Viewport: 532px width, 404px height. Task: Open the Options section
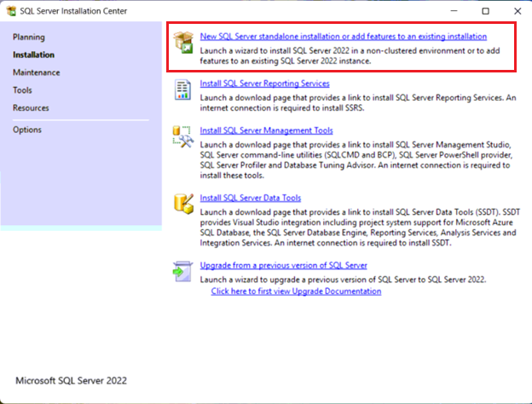27,130
